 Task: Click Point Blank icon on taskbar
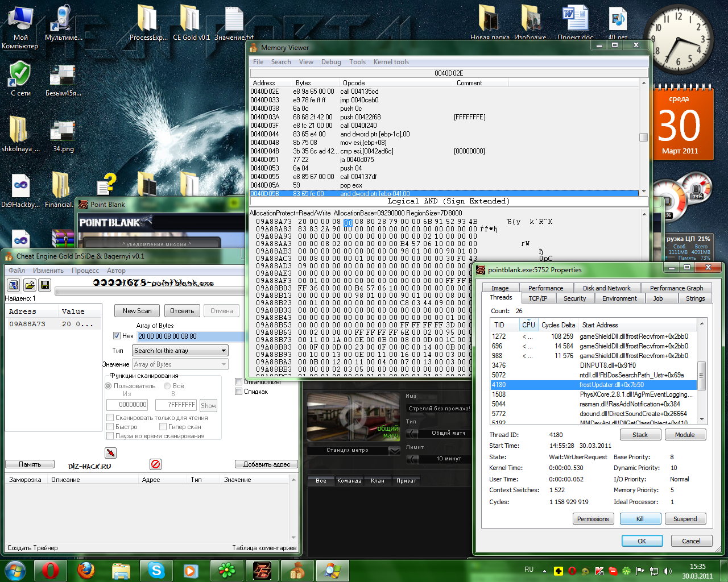tap(262, 570)
